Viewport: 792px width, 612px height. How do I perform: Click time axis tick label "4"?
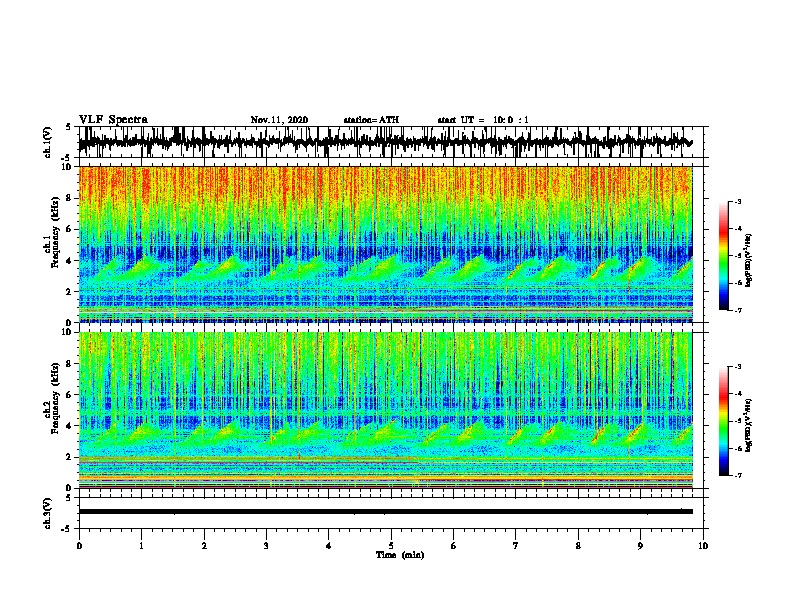point(329,546)
